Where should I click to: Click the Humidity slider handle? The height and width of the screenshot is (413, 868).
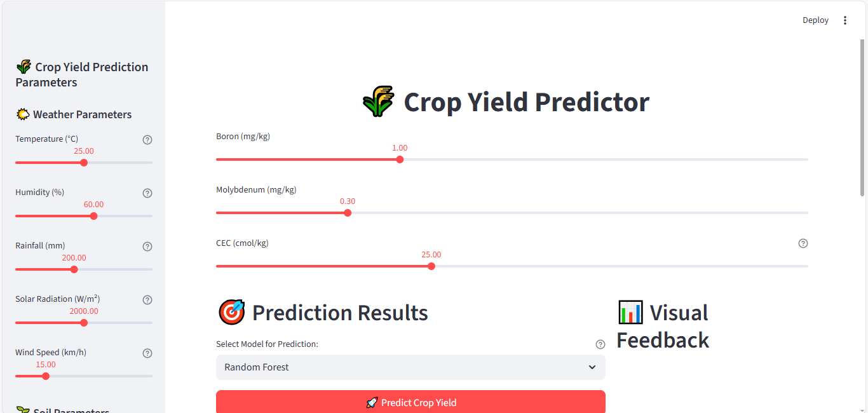[x=94, y=216]
